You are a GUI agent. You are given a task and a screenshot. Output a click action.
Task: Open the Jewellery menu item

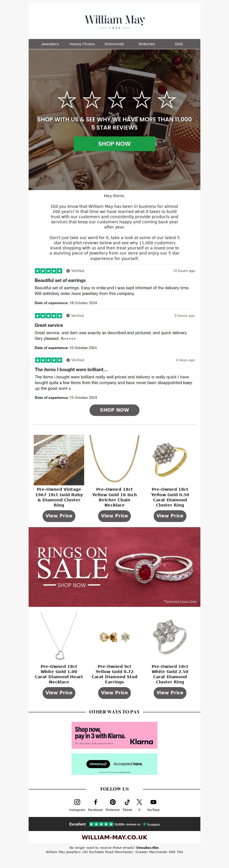[50, 44]
